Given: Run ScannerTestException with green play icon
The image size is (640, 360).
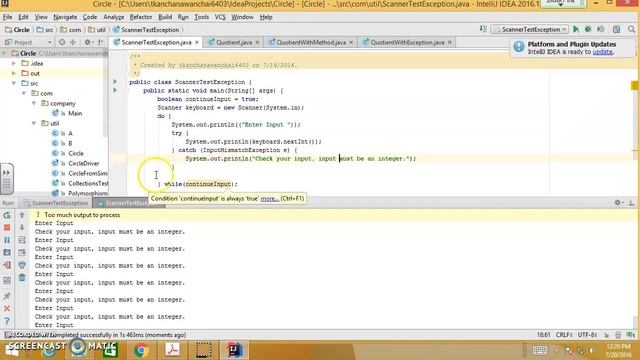Looking at the screenshot, I should click(x=576, y=29).
